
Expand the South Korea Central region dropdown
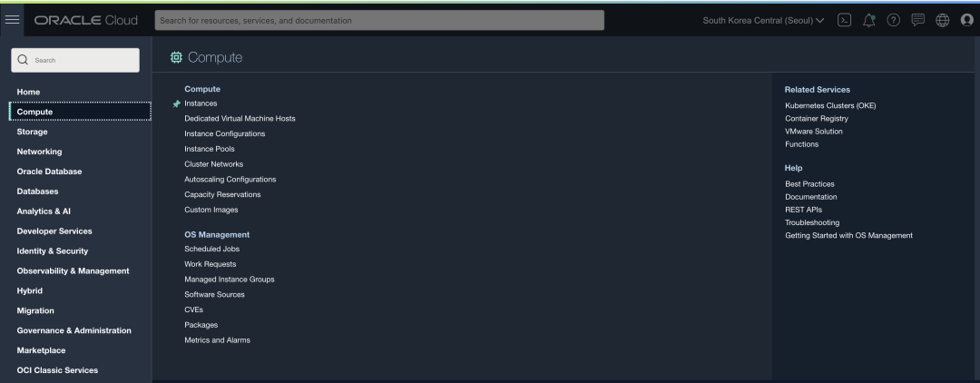(763, 21)
